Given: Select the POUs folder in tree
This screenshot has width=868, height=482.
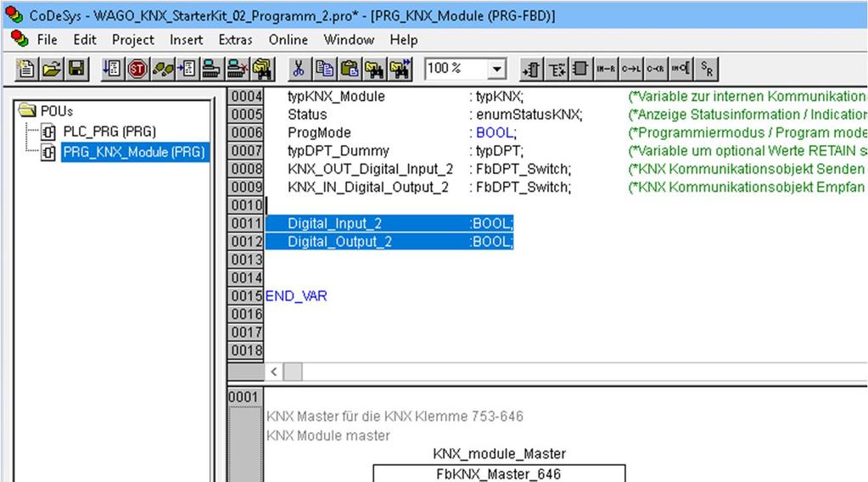Looking at the screenshot, I should pos(47,110).
